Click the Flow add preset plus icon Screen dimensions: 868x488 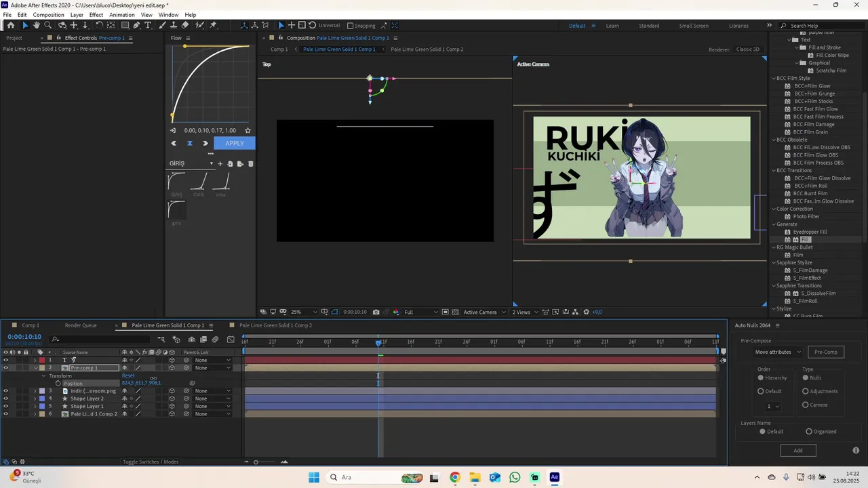(220, 163)
